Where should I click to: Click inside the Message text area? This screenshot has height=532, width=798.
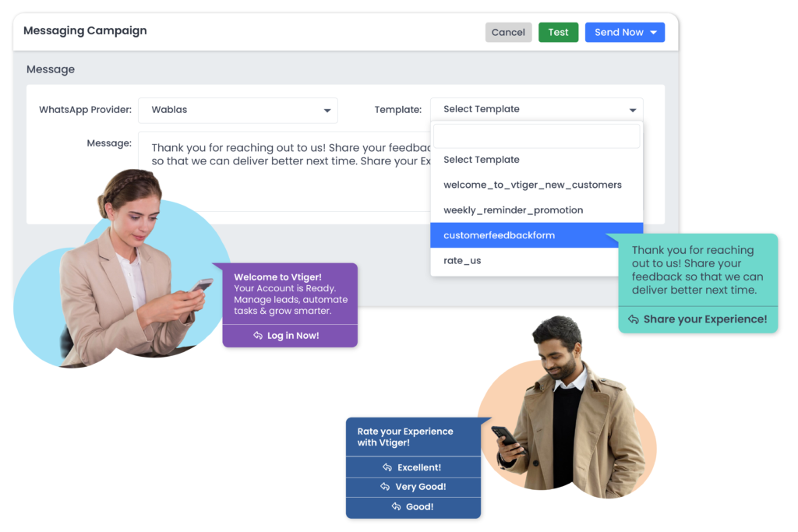[281, 171]
